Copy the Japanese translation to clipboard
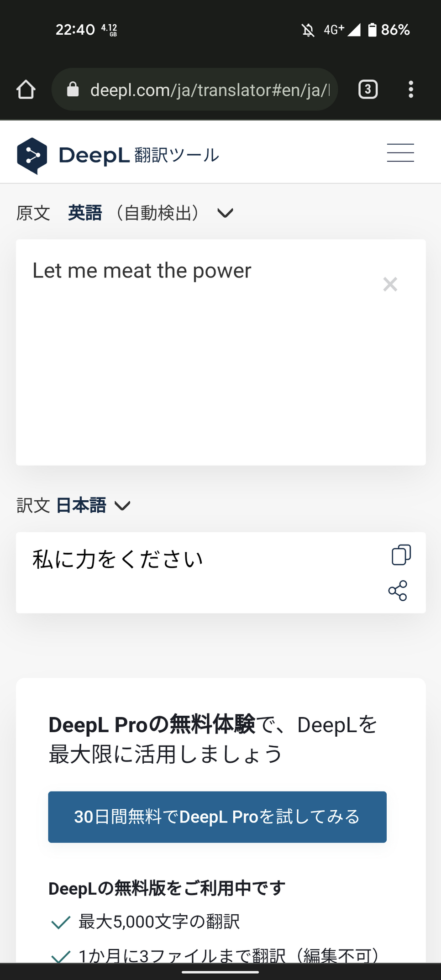The width and height of the screenshot is (441, 980). (401, 555)
